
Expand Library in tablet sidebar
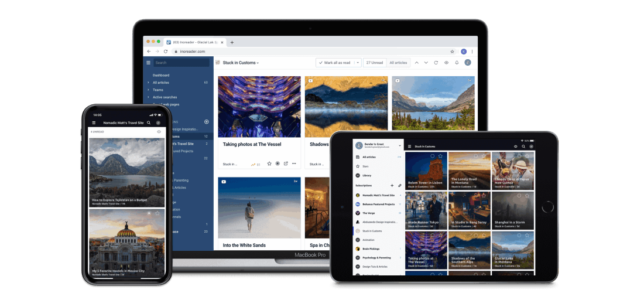pyautogui.click(x=358, y=175)
